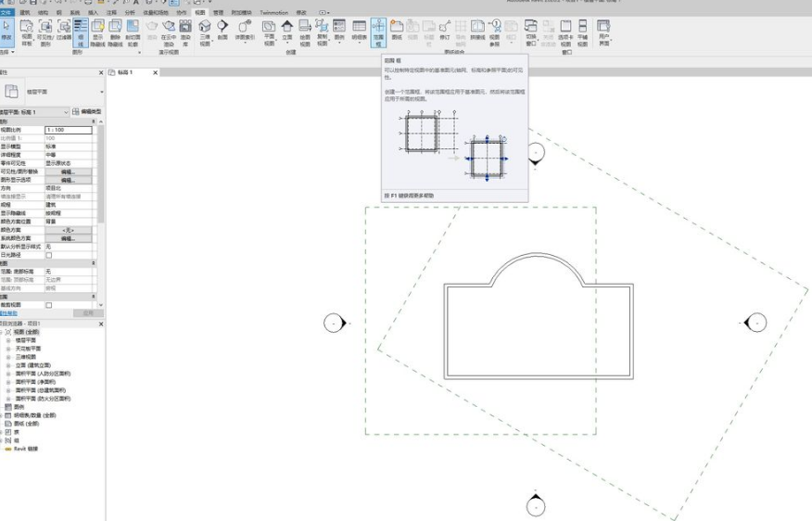Switch to the Manage (管理) ribbon tab
Image resolution: width=812 pixels, height=521 pixels.
tap(219, 13)
